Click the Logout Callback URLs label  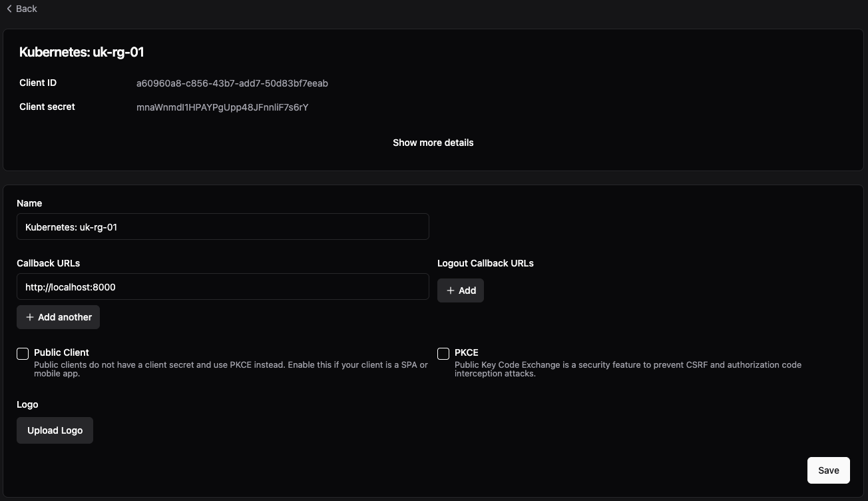pos(485,263)
